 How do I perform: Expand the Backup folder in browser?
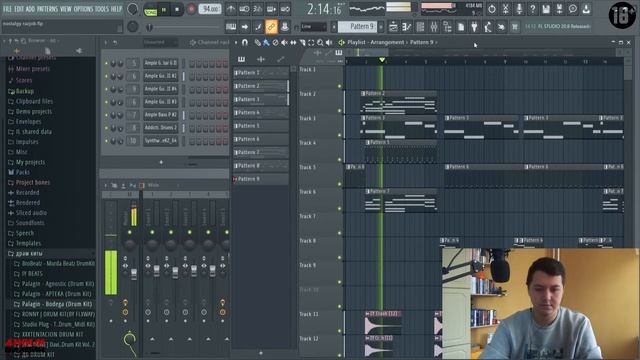(x=20, y=91)
